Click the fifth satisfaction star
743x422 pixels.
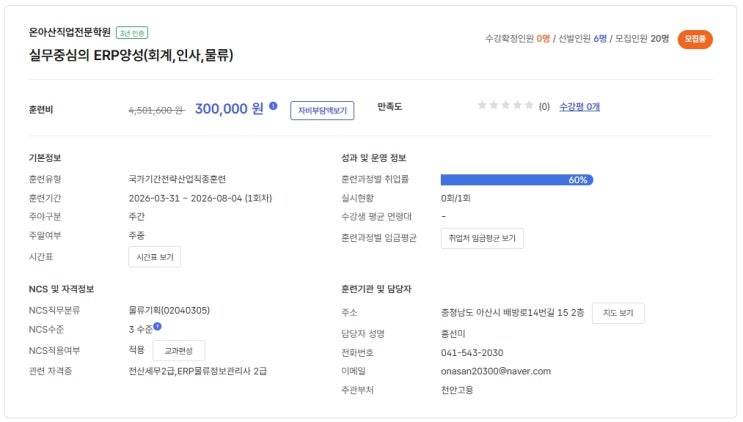528,105
